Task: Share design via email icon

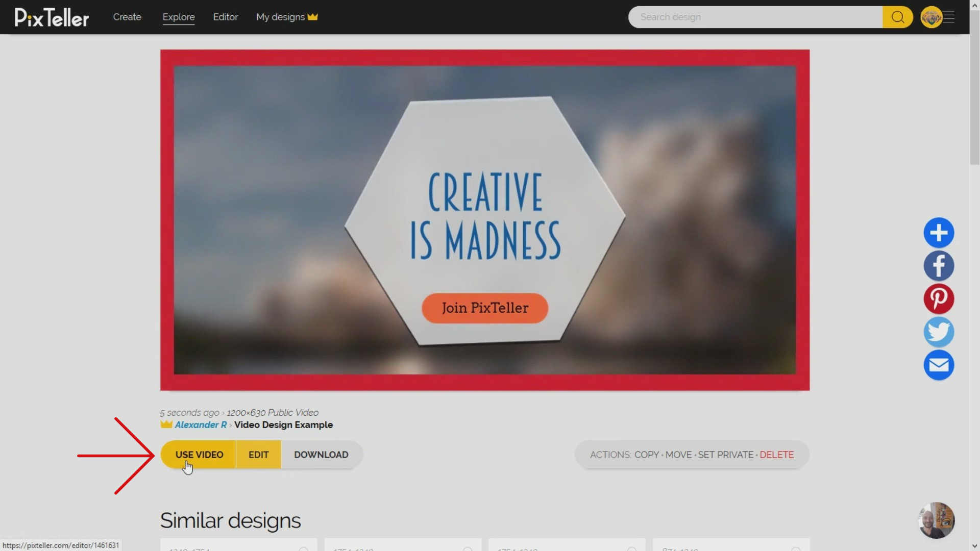Action: pos(939,365)
